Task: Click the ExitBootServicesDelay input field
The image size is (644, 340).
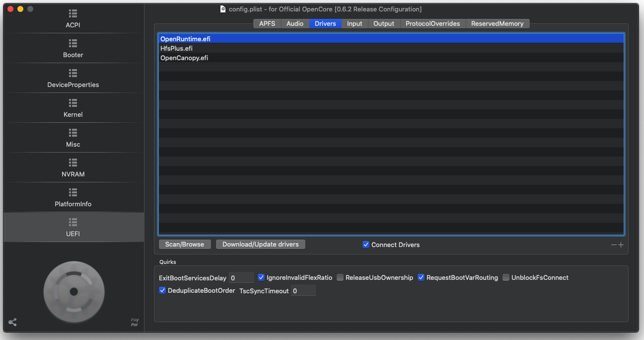Action: pos(241,277)
